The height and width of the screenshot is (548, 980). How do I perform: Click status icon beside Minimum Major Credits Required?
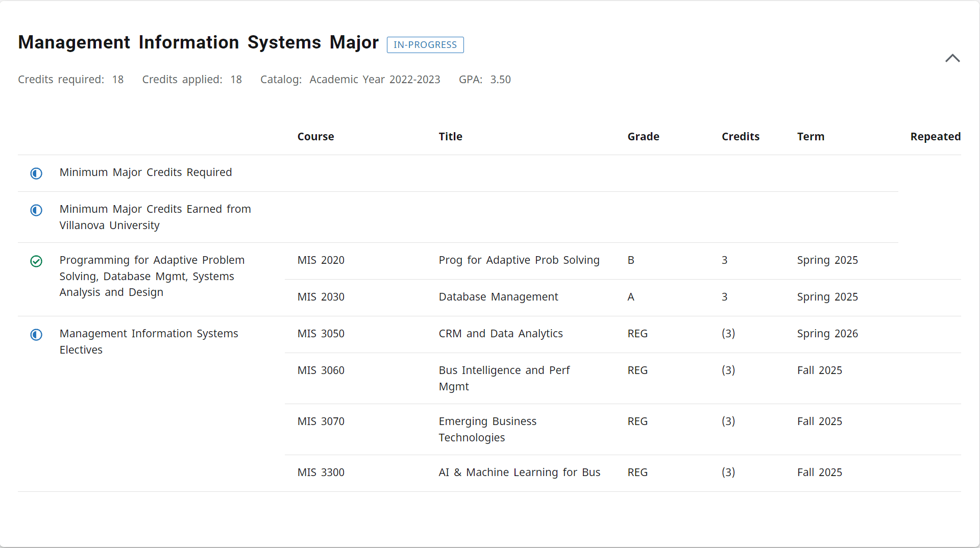(x=36, y=173)
